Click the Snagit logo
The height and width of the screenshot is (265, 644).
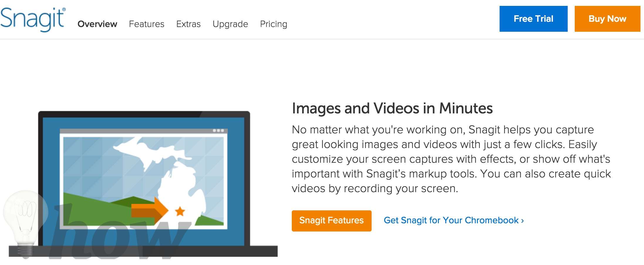33,19
